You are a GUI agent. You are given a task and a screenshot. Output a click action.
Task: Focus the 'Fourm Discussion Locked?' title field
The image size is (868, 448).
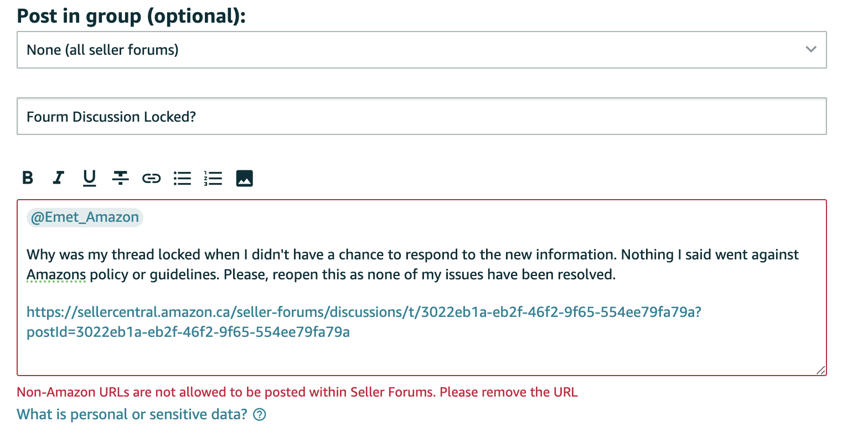point(422,116)
